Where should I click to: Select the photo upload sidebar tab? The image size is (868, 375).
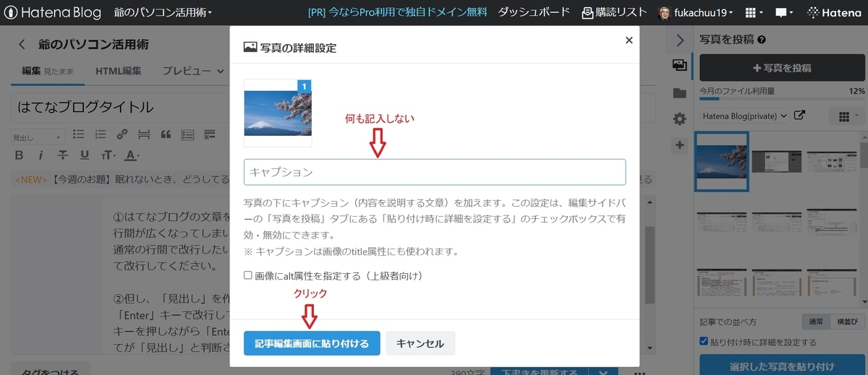click(x=679, y=65)
